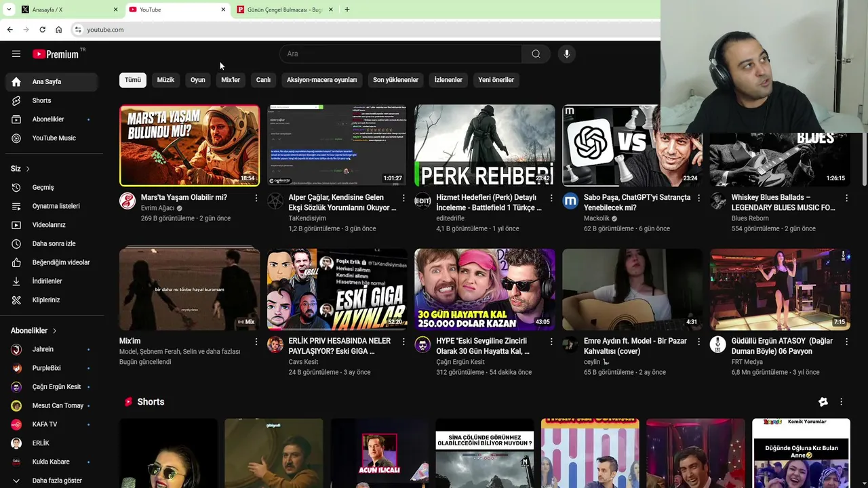The width and height of the screenshot is (868, 488).
Task: Open Shorts in the sidebar
Action: click(52, 100)
